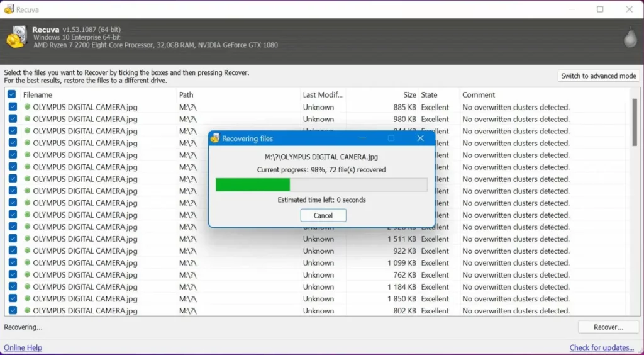This screenshot has height=355, width=644.
Task: Click green status dot of 1 099 KB file
Action: click(x=27, y=262)
